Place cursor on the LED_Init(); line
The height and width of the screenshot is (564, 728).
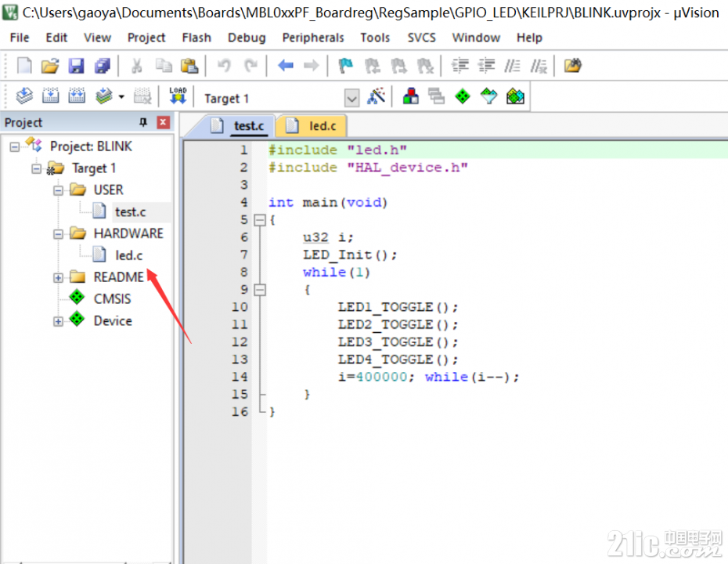[x=350, y=255]
